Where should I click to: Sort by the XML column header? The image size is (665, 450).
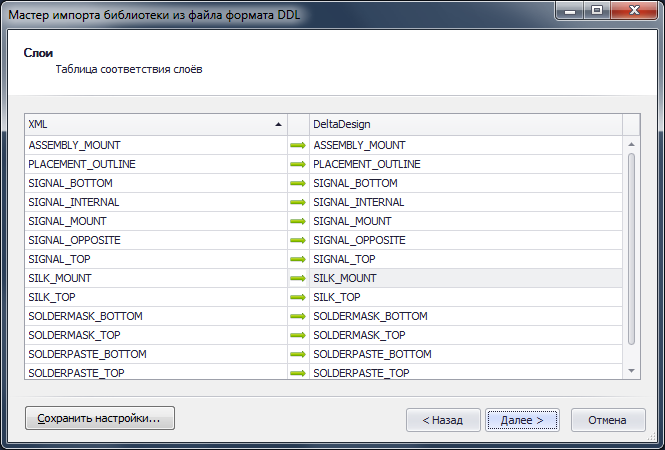coord(156,124)
